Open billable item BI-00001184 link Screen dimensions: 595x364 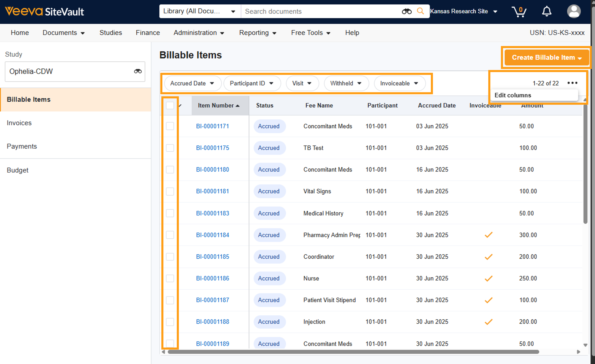212,235
